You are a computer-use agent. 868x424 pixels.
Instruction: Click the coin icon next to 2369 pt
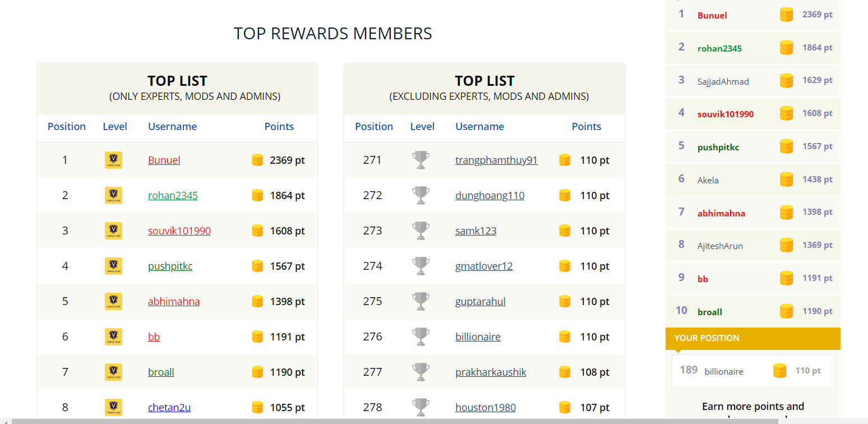257,160
